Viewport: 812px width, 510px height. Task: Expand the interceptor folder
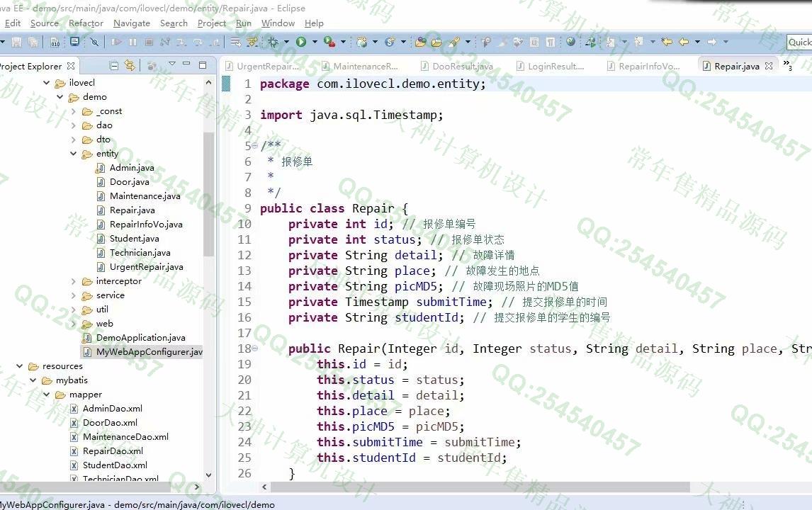(74, 281)
